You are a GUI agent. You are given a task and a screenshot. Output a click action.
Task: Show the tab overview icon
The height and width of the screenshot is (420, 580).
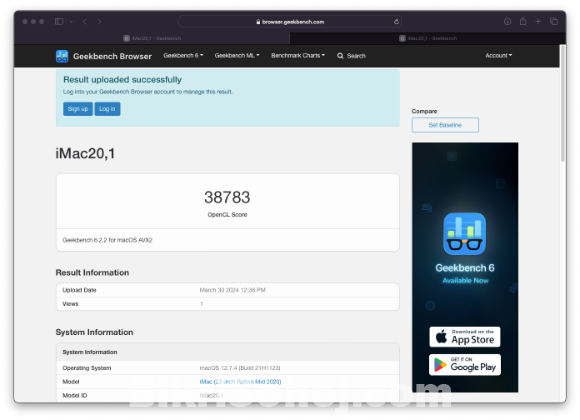554,21
